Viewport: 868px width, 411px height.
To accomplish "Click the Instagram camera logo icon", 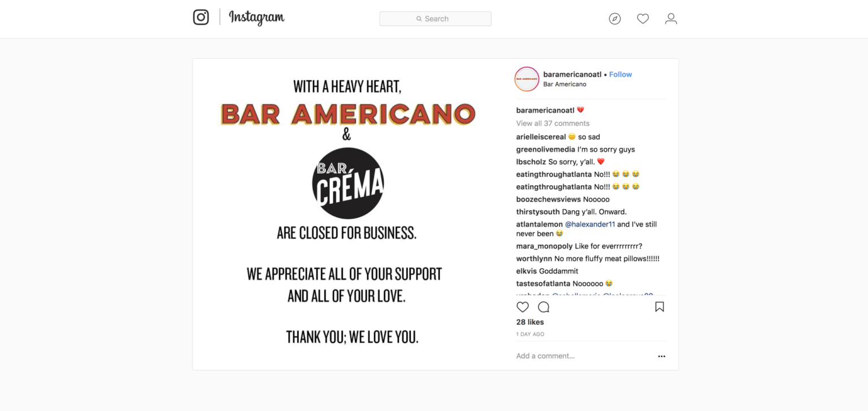I will point(201,18).
